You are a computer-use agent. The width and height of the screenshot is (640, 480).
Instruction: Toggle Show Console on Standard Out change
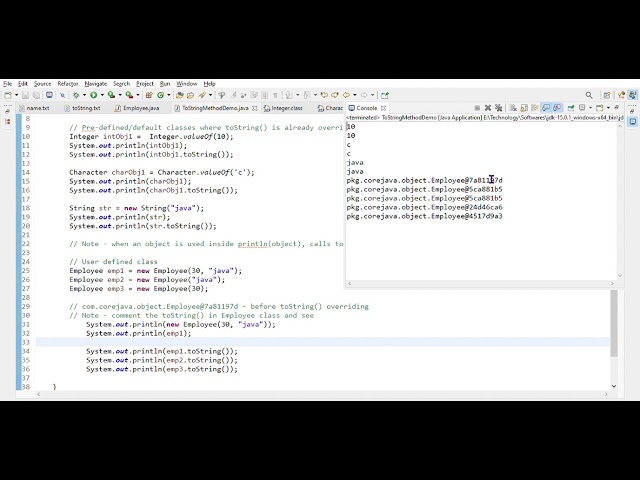pos(546,108)
